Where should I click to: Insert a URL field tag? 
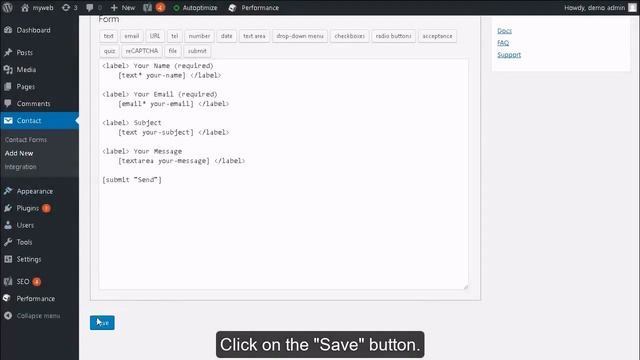(x=155, y=36)
